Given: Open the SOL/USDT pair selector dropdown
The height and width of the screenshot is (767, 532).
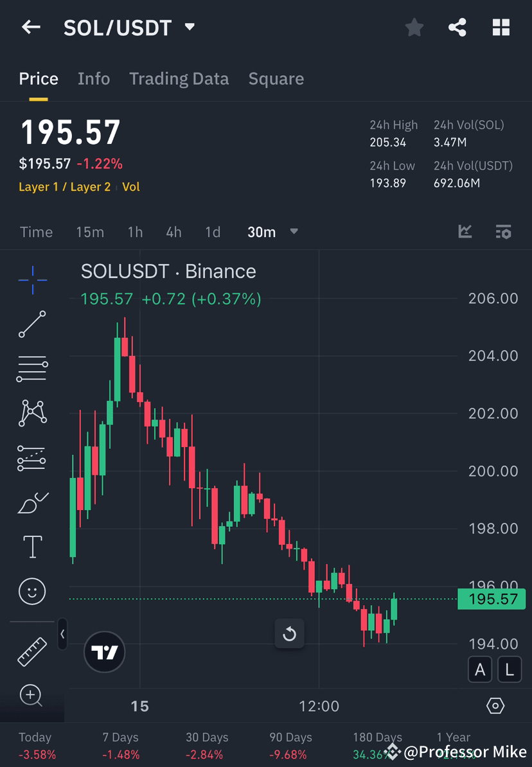Looking at the screenshot, I should 190,27.
